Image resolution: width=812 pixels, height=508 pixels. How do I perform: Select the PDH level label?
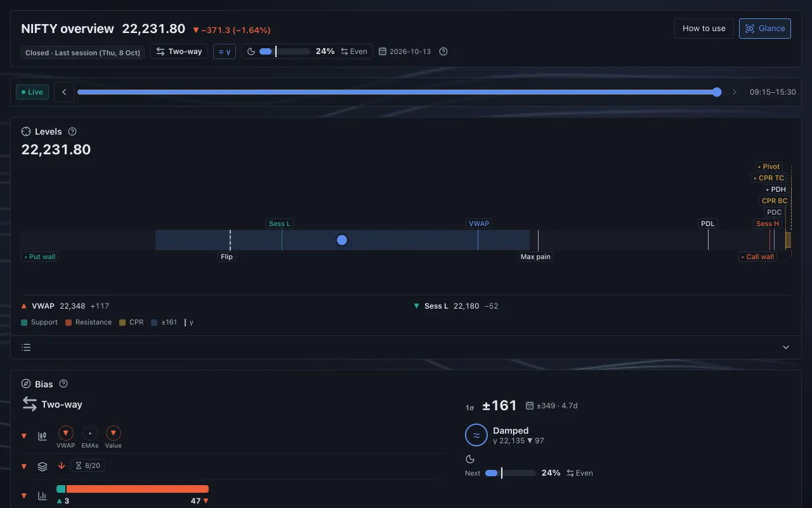click(776, 189)
